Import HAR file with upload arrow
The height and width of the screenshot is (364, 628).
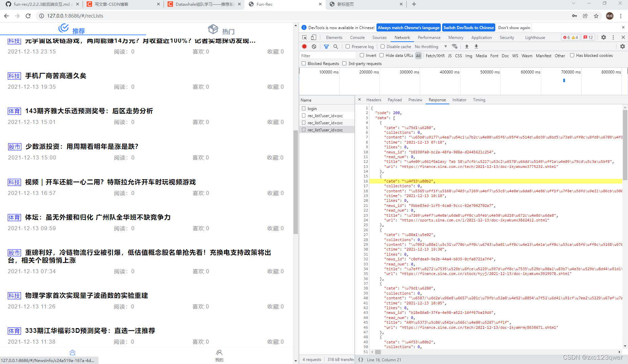(467, 46)
